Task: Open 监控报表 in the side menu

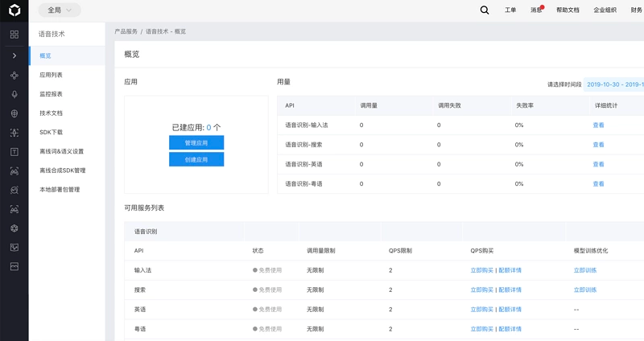Action: coord(51,94)
